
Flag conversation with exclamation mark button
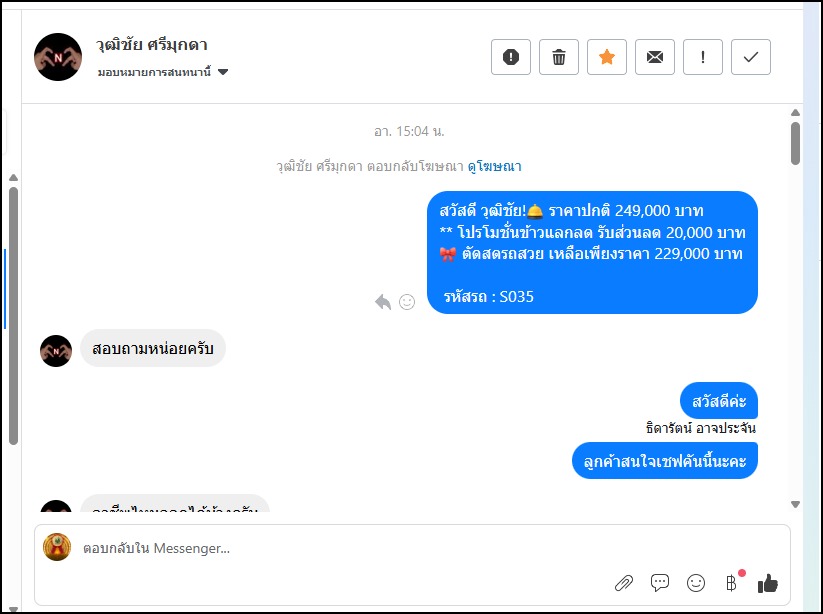[x=703, y=57]
